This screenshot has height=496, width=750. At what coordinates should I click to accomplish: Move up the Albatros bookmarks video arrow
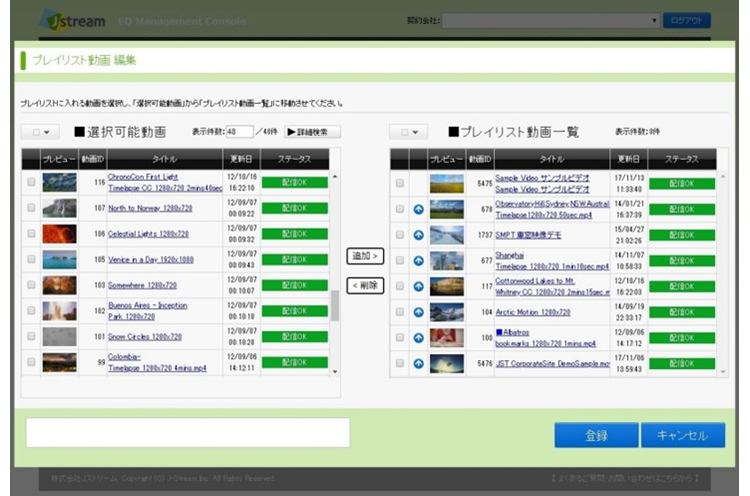[x=419, y=338]
